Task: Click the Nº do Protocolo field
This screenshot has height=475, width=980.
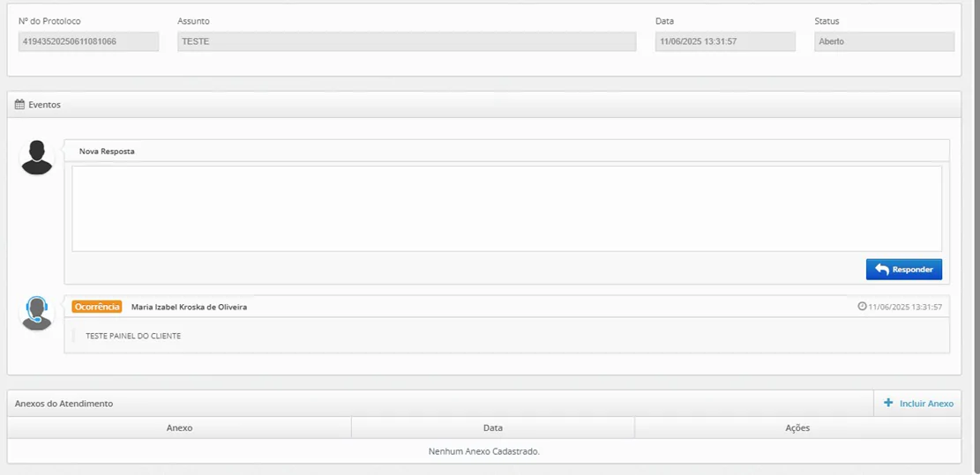Action: [88, 41]
